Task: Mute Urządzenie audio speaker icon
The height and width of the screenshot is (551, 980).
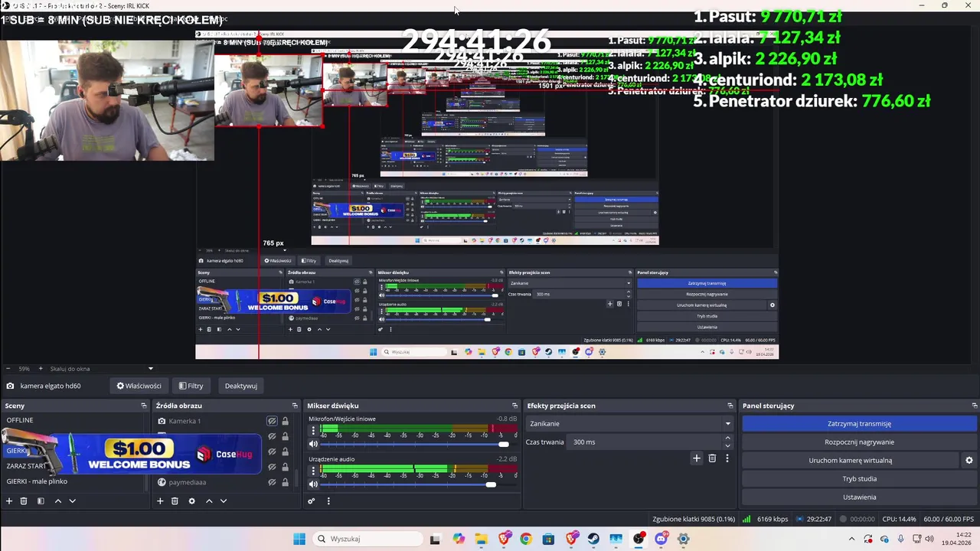Action: [x=313, y=484]
